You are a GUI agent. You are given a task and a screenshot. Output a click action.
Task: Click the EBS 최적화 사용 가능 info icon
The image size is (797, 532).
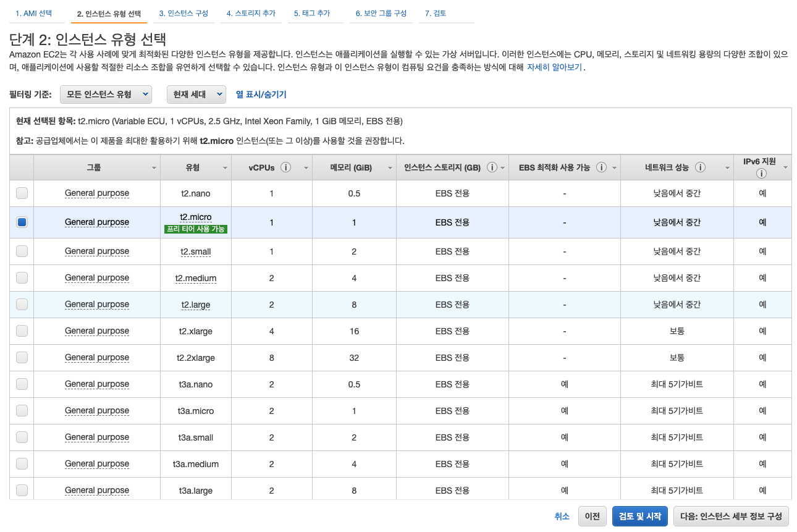pos(602,167)
